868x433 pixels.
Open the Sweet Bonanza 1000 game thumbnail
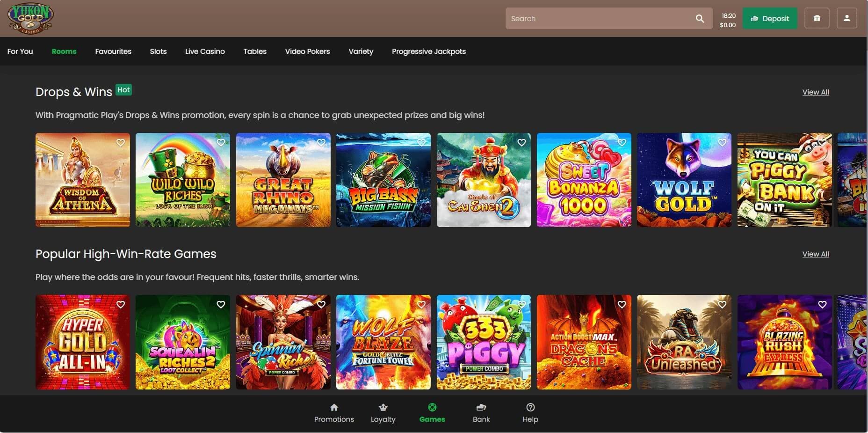coord(584,185)
